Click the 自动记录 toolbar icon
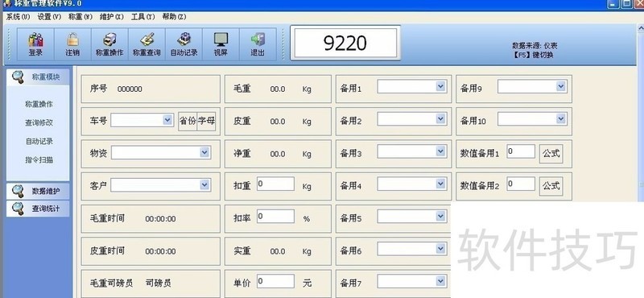This screenshot has height=298, width=644. tap(184, 44)
